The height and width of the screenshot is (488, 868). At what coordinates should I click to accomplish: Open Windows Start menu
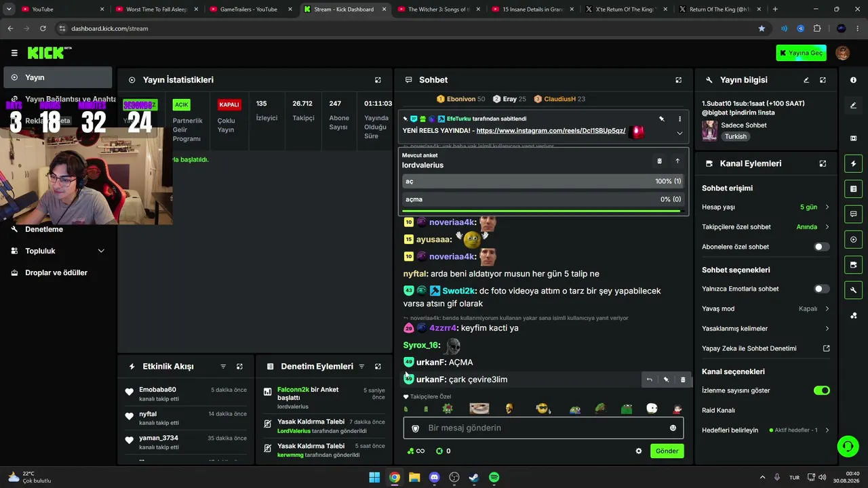pos(374,477)
